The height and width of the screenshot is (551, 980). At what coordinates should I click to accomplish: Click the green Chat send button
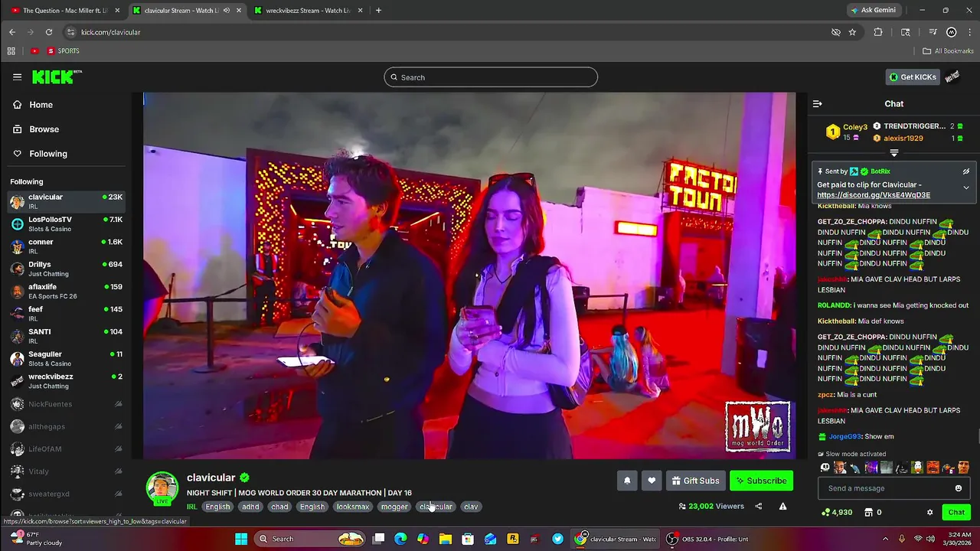click(x=956, y=512)
